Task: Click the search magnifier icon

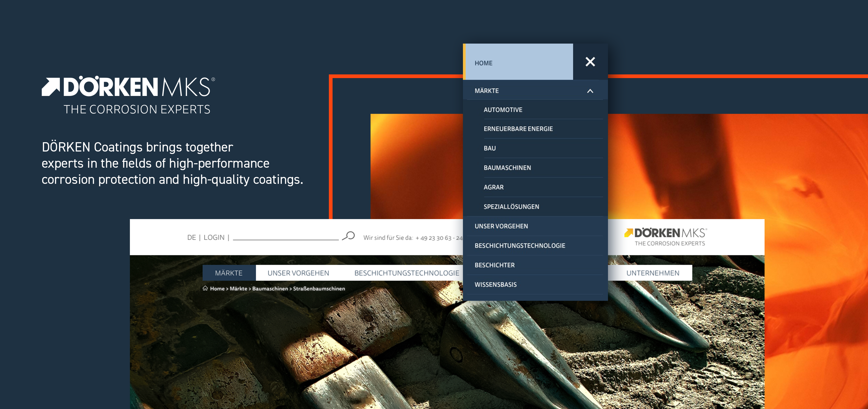Action: tap(349, 236)
